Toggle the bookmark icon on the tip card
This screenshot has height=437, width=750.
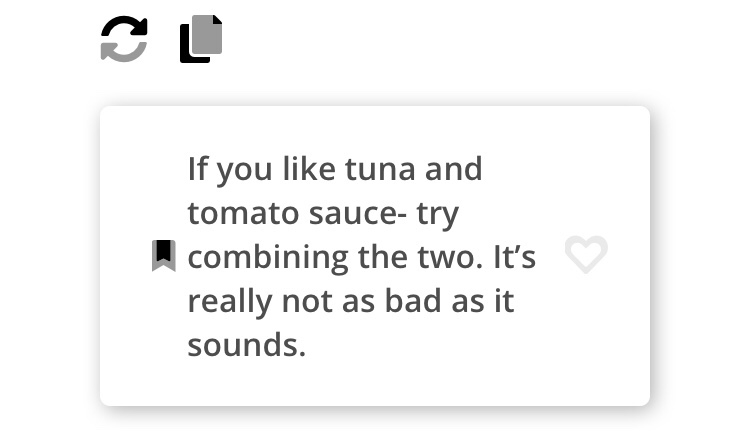[x=164, y=256]
